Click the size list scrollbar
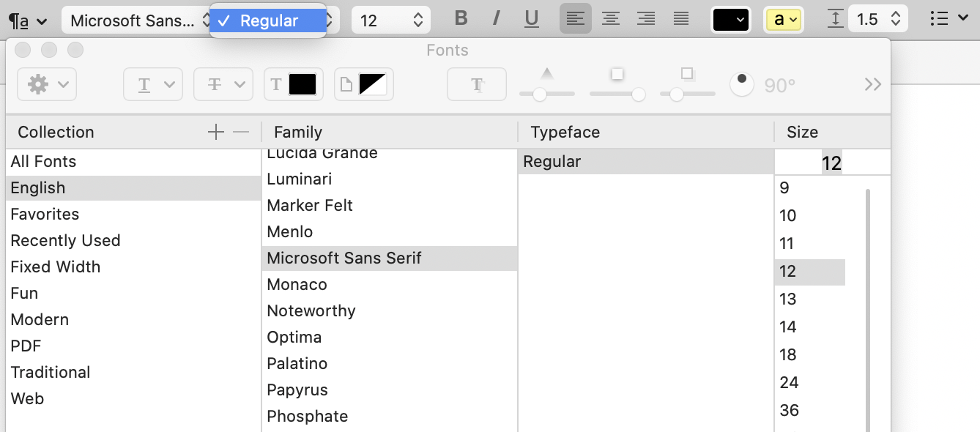 click(868, 310)
